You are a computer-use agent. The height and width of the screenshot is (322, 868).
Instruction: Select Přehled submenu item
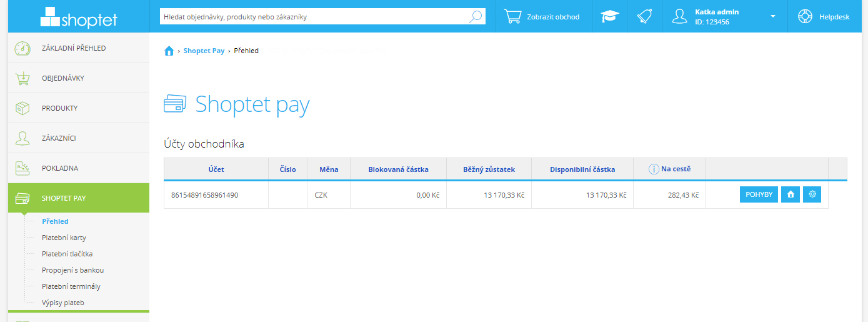(55, 221)
